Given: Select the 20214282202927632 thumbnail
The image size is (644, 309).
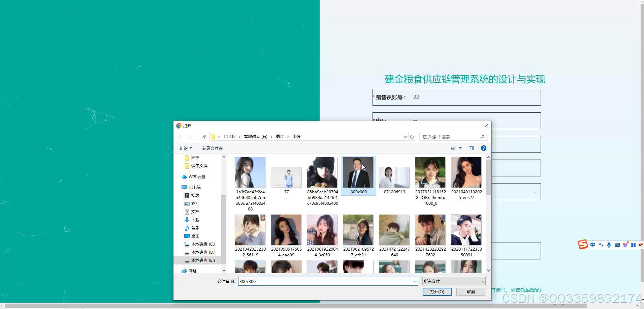Looking at the screenshot, I should coord(430,230).
